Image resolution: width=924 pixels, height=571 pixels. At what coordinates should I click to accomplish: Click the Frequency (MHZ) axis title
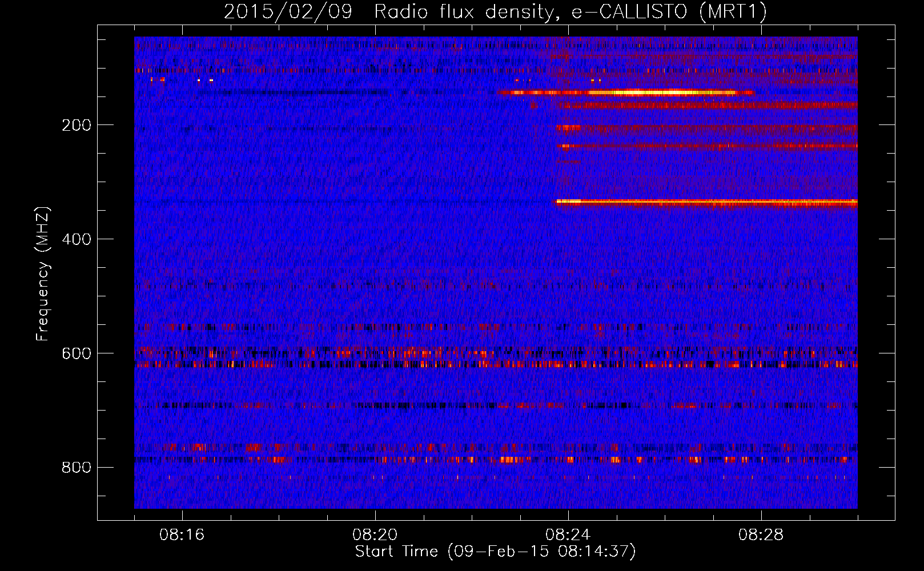coord(43,274)
